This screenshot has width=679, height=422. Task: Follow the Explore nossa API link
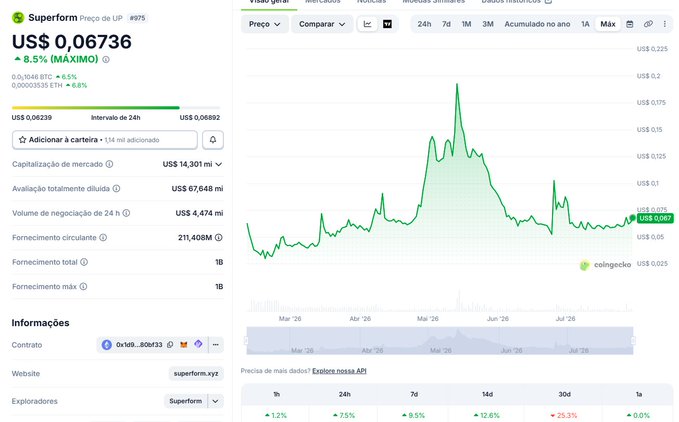[339, 371]
